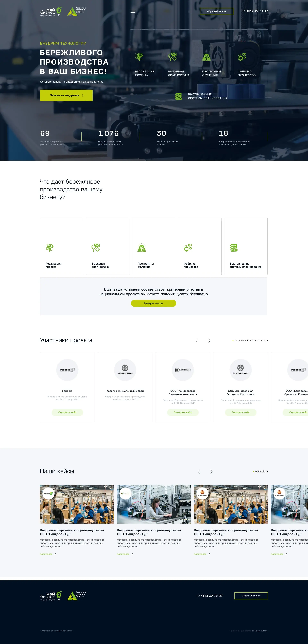Click the next arrow in the Наши кейсы slider
This screenshot has height=644, width=308.
[x=211, y=471]
